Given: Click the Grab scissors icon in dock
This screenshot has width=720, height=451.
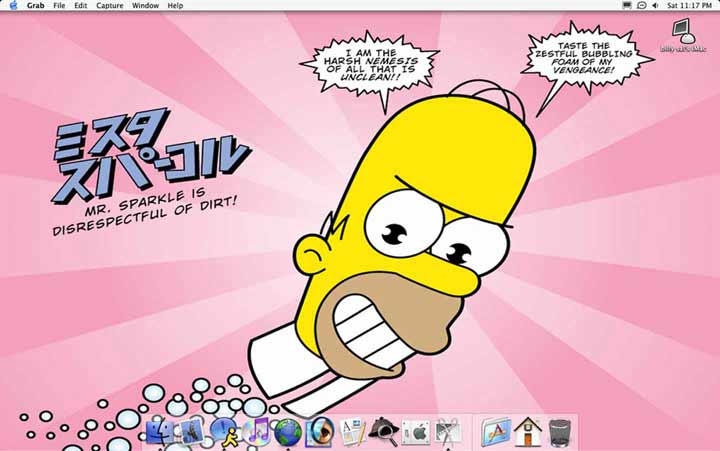Looking at the screenshot, I should click(448, 433).
